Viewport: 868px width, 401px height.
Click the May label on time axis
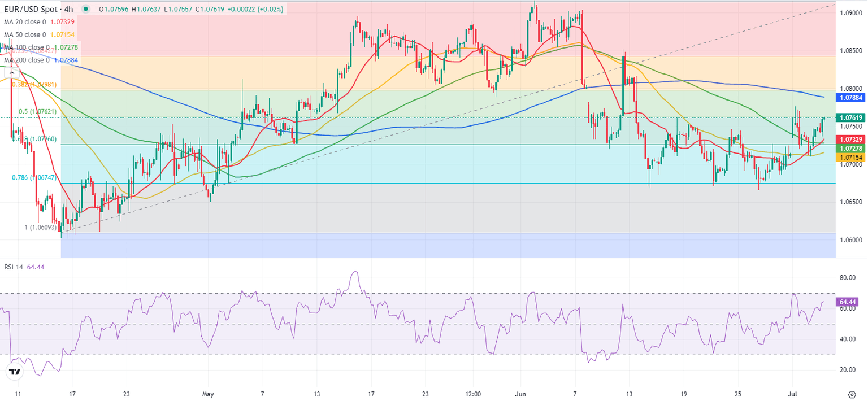tap(209, 394)
